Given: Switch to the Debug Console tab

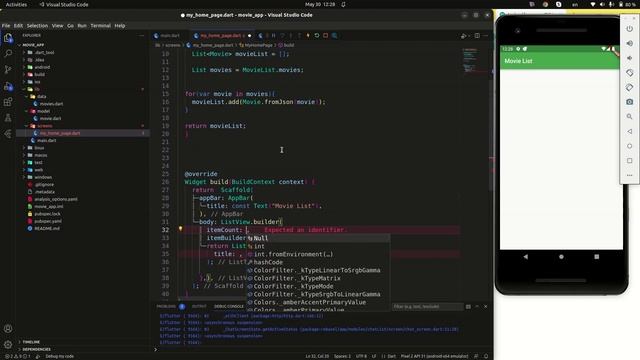Looking at the screenshot, I should (229, 306).
